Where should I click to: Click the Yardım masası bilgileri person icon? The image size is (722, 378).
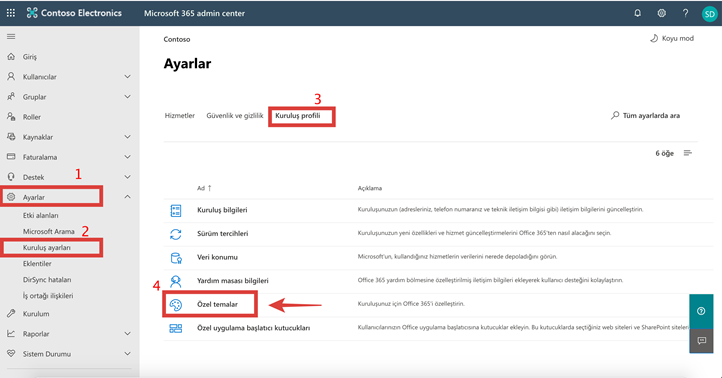pyautogui.click(x=176, y=281)
